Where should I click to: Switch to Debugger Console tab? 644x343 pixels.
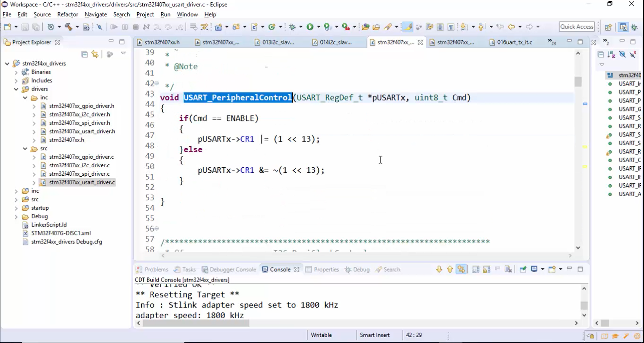tap(229, 269)
